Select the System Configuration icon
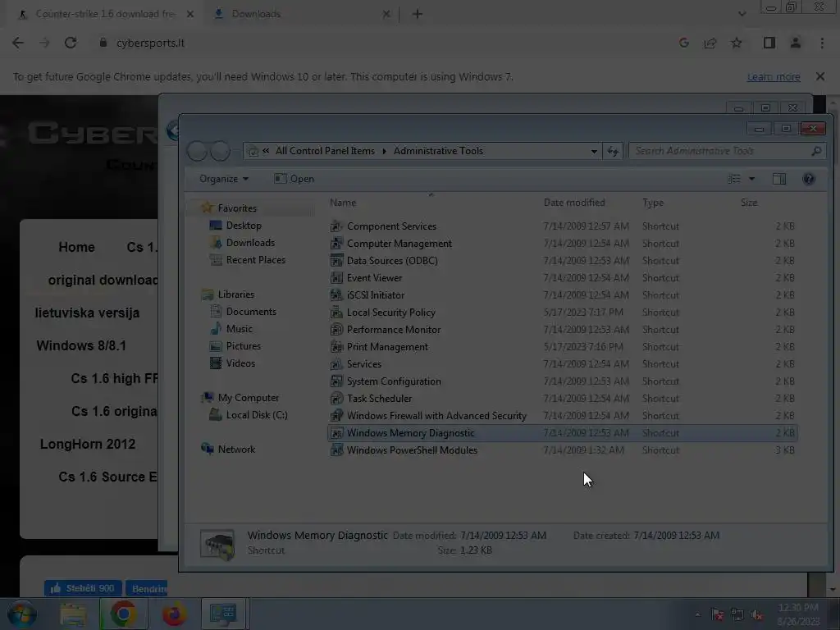This screenshot has width=840, height=630. (x=336, y=381)
